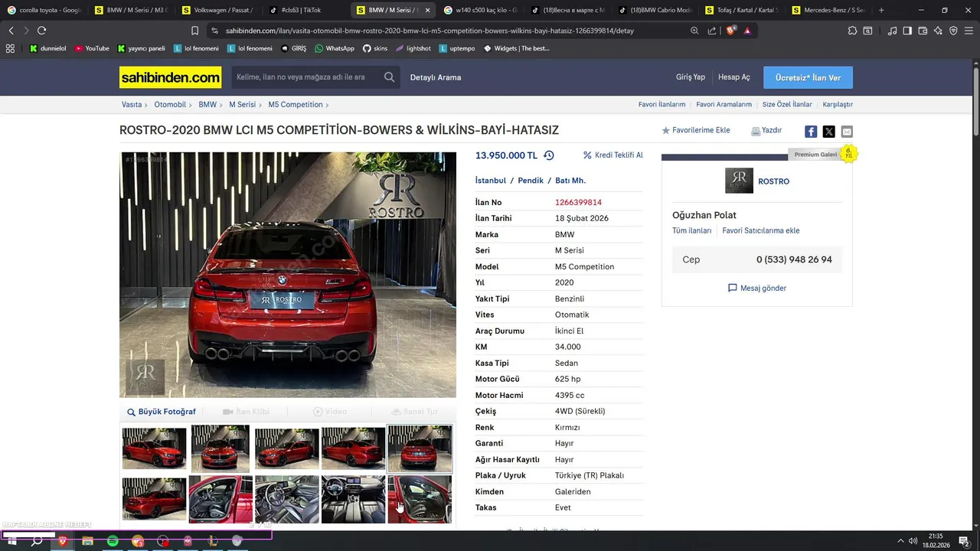
Task: Click the sahibinden.com logo
Action: [170, 77]
